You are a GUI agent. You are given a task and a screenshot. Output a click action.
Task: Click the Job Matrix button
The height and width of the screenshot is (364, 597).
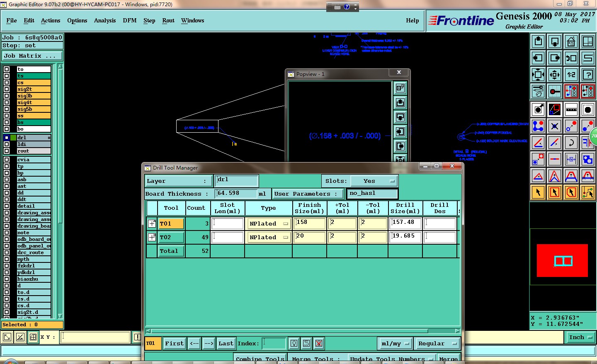coord(32,56)
